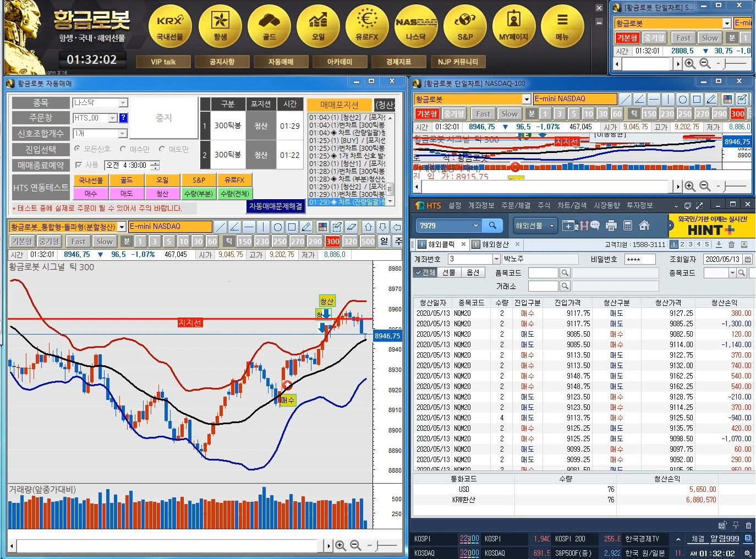Open the MY페이지 round button
The image size is (756, 559).
tap(513, 26)
